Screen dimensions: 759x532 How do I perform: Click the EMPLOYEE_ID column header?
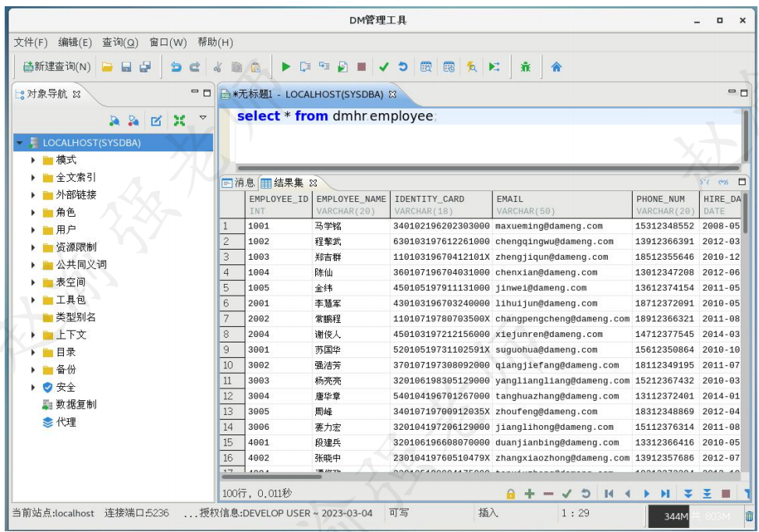pos(278,204)
